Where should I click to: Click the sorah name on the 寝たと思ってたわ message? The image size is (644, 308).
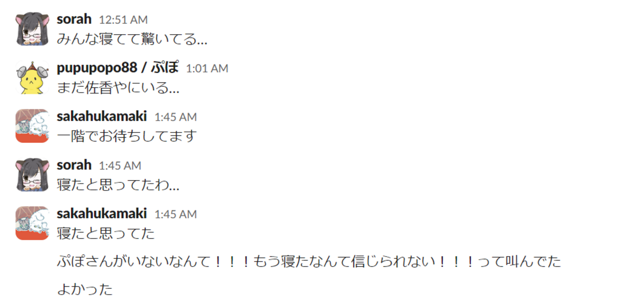(74, 165)
